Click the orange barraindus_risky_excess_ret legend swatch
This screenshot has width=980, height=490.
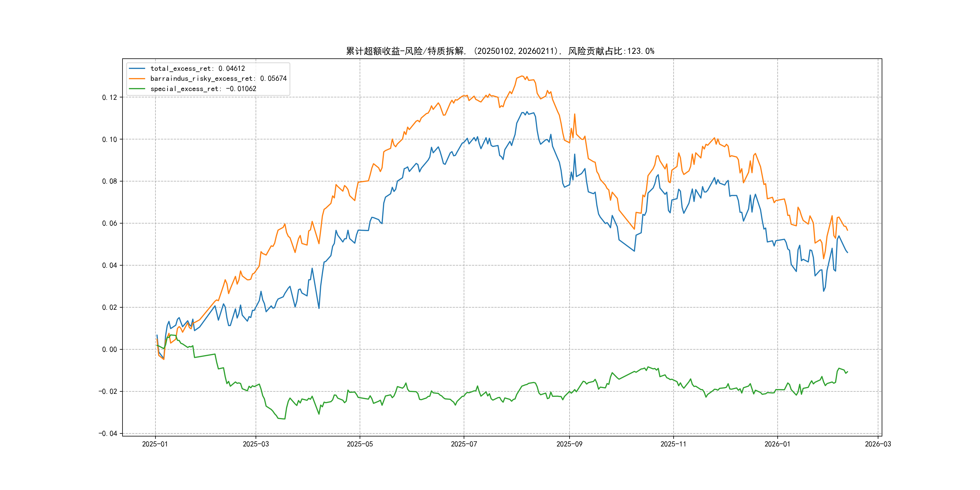click(x=137, y=79)
